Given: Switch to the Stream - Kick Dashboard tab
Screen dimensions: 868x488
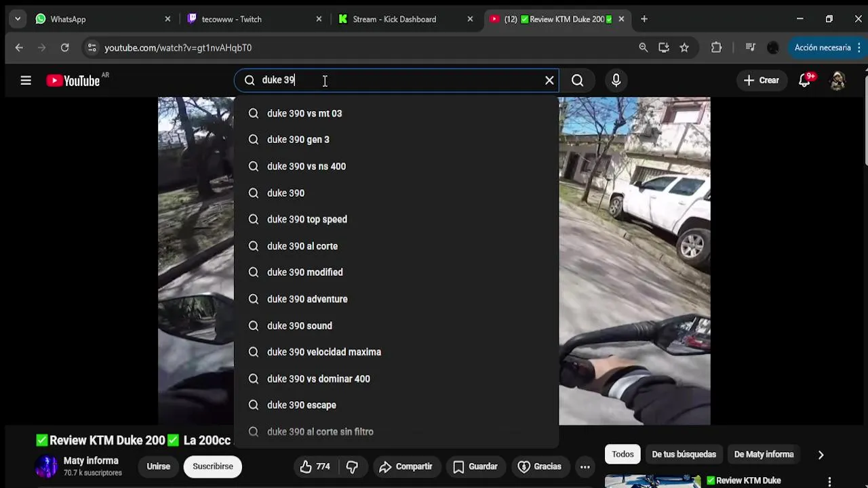Looking at the screenshot, I should (x=406, y=19).
